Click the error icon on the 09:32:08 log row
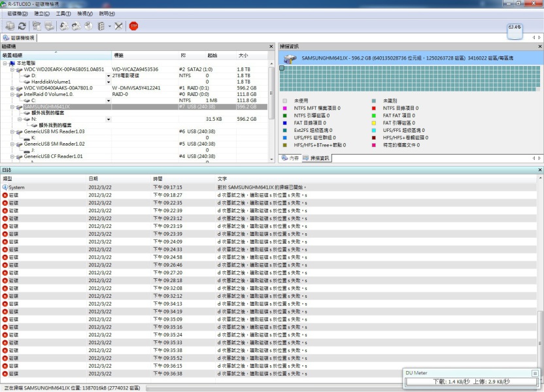Viewport: 544px width, 392px height. pyautogui.click(x=5, y=288)
